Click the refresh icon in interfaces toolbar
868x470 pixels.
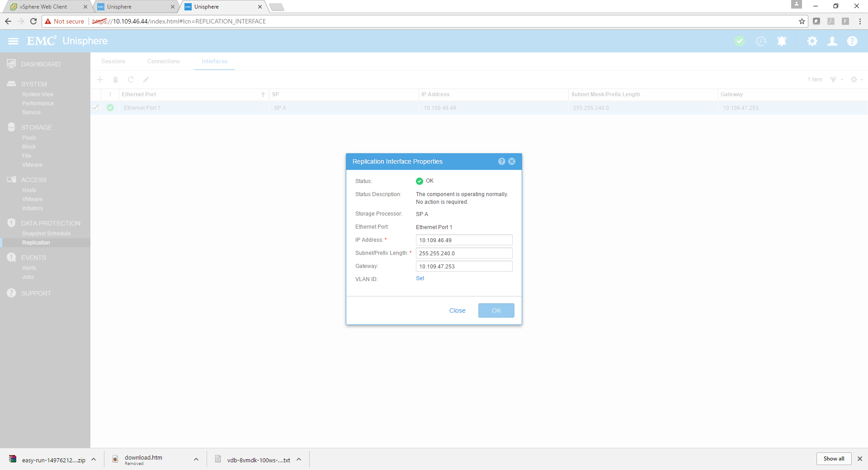[131, 80]
